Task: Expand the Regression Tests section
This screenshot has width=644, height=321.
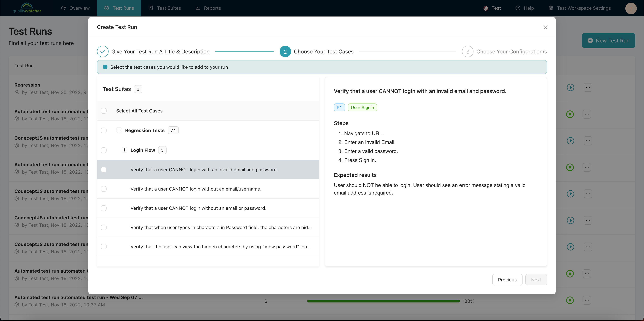Action: (x=119, y=130)
